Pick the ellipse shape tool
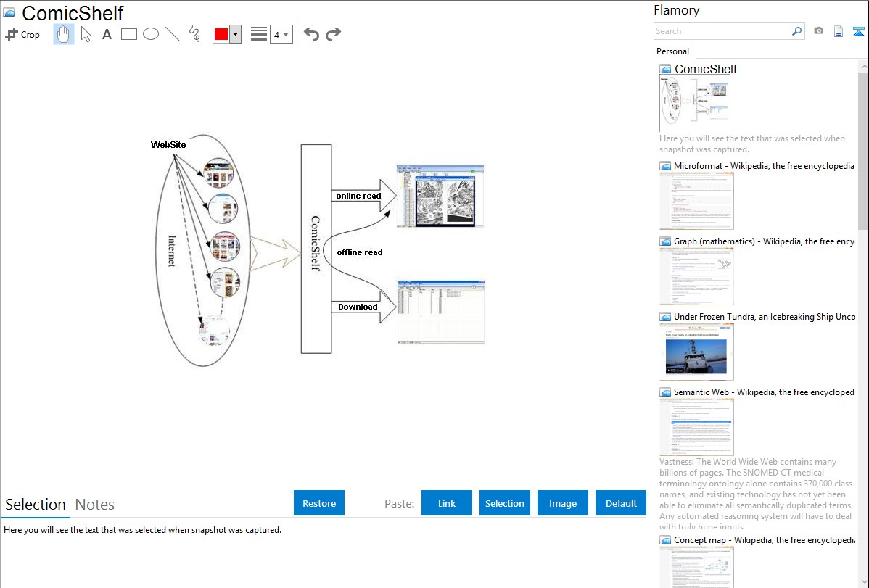Screen dimensions: 869x588 (x=151, y=34)
